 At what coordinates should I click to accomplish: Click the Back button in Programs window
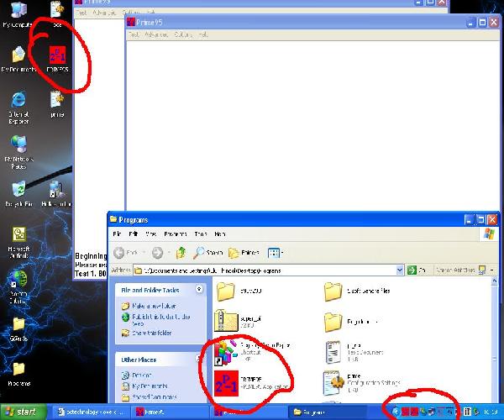coord(125,253)
